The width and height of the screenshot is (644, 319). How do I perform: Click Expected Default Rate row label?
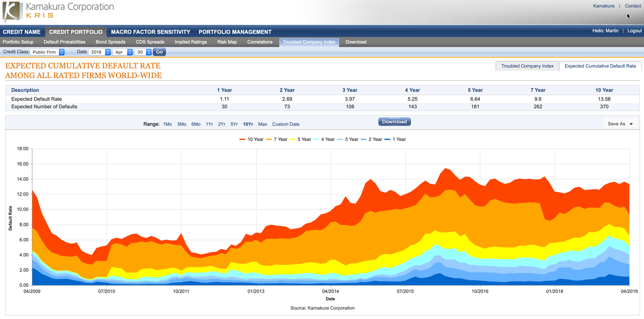coord(37,99)
